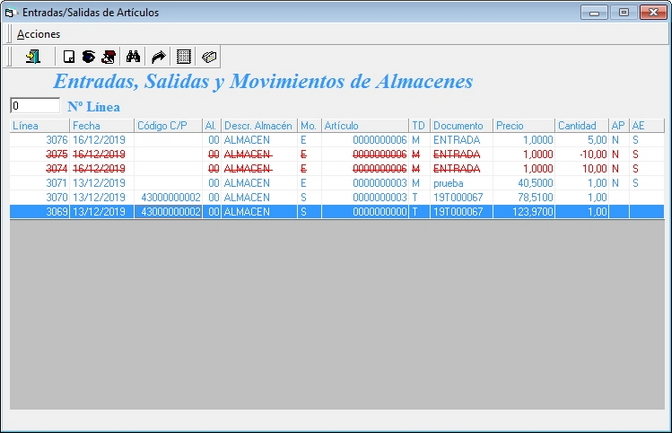This screenshot has height=433, width=672.
Task: Select struck-through line 3074 cell
Action: click(39, 169)
